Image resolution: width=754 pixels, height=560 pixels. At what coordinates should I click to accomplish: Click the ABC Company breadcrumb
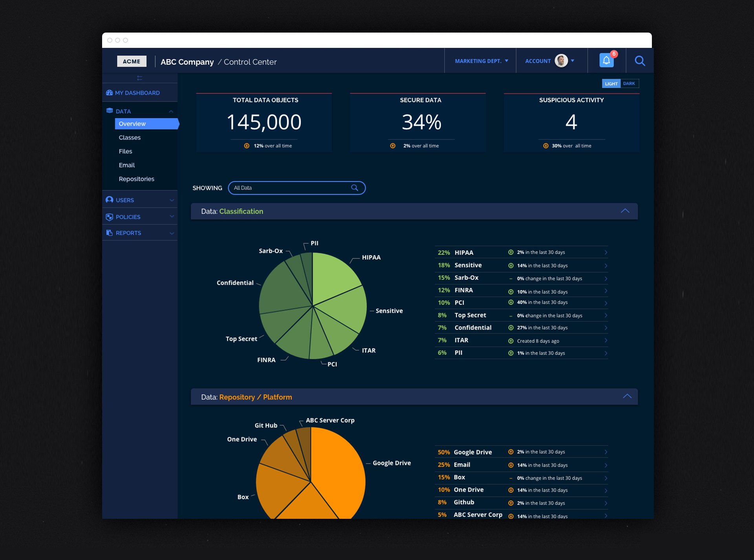pos(187,62)
